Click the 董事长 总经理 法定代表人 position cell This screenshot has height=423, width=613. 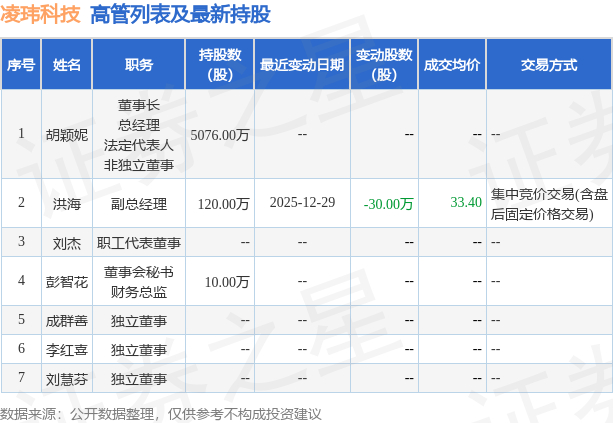point(139,135)
